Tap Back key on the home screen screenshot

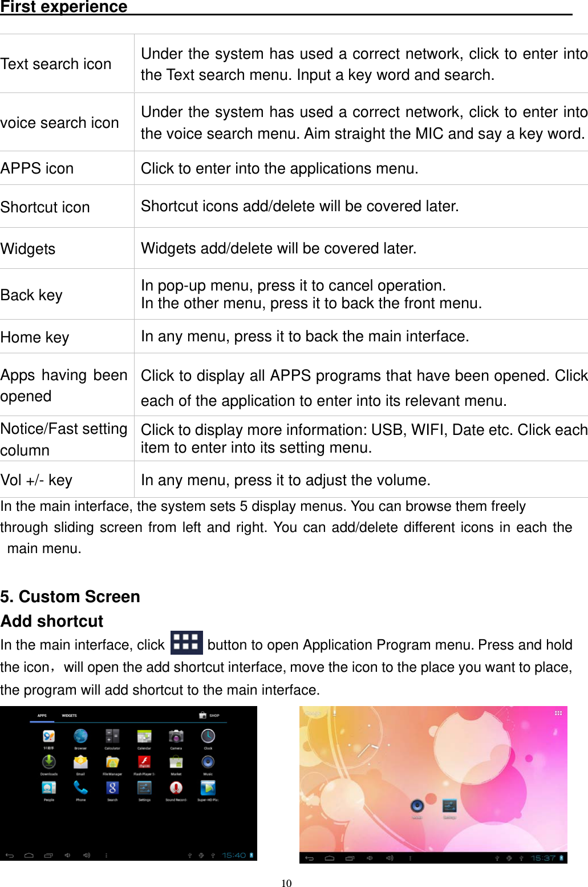310,858
